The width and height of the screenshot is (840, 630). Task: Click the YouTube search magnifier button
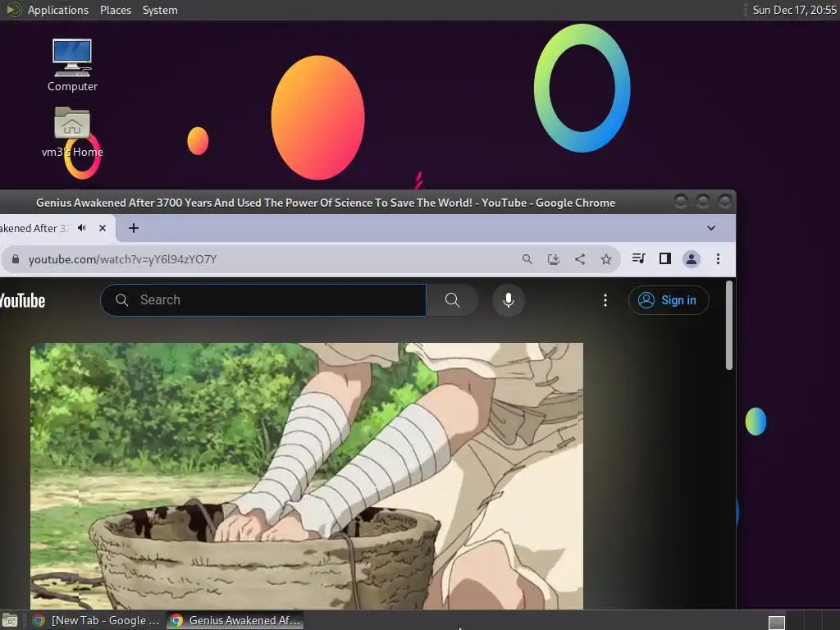[452, 300]
